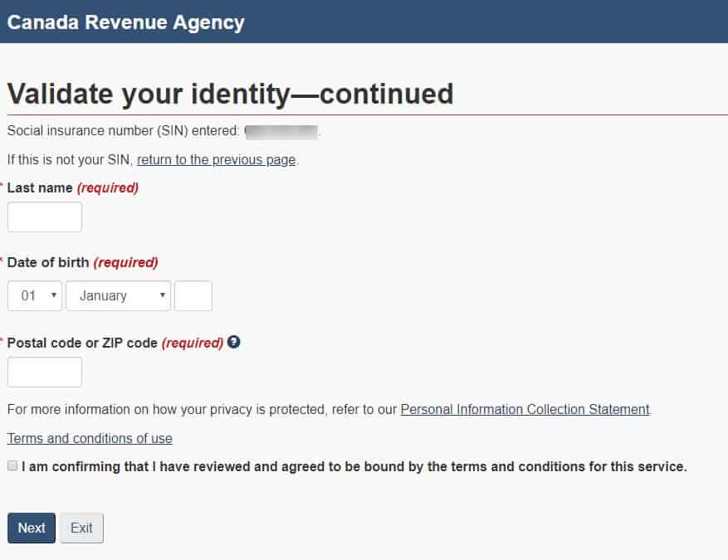Select the year of birth field

click(193, 295)
